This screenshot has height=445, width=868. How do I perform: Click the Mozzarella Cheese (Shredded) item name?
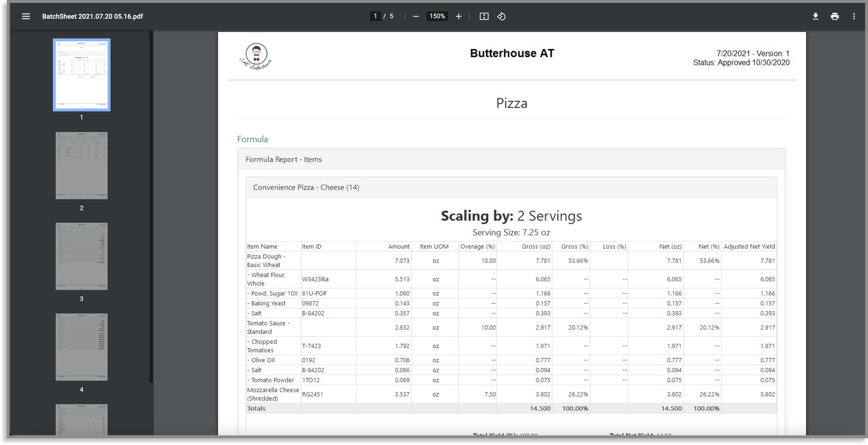273,394
